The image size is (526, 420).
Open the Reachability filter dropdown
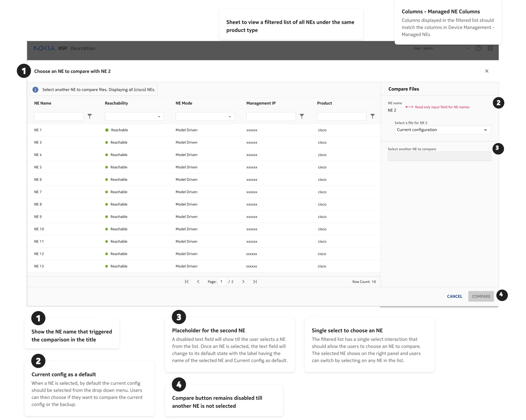[x=134, y=116]
